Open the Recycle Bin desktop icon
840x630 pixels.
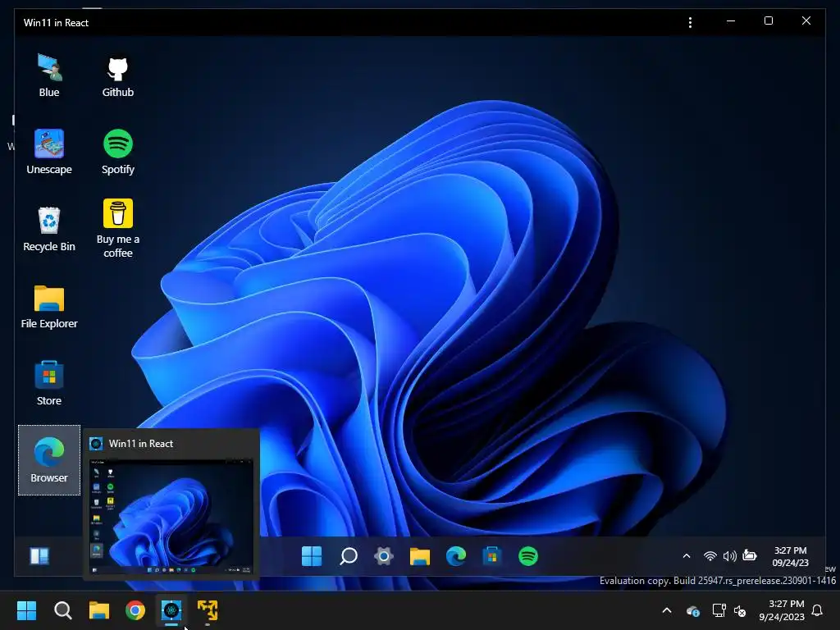48,230
